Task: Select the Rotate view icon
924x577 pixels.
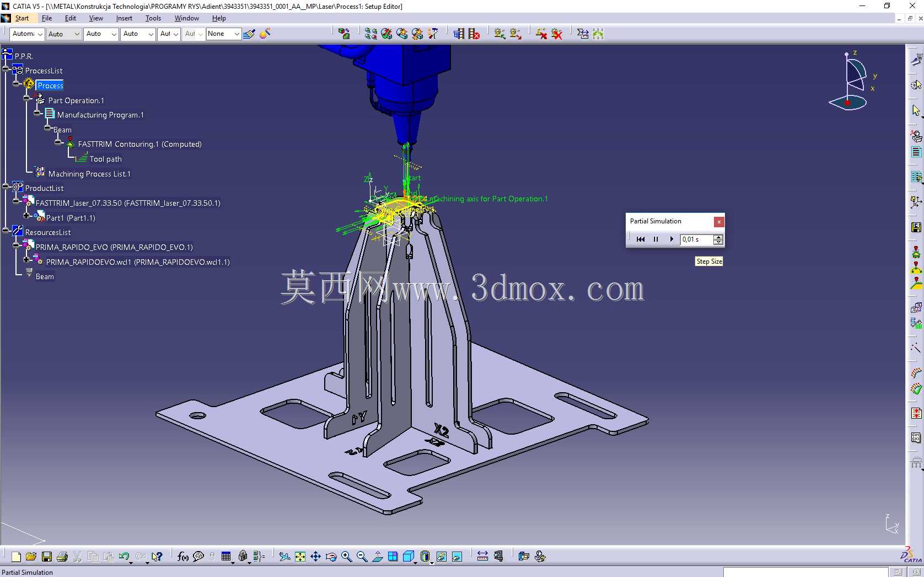Action: point(331,557)
